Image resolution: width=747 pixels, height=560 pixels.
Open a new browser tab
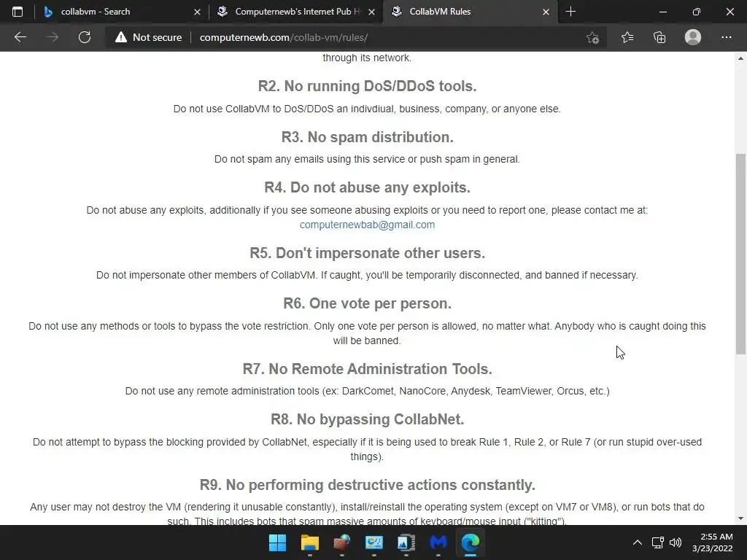[x=570, y=12]
